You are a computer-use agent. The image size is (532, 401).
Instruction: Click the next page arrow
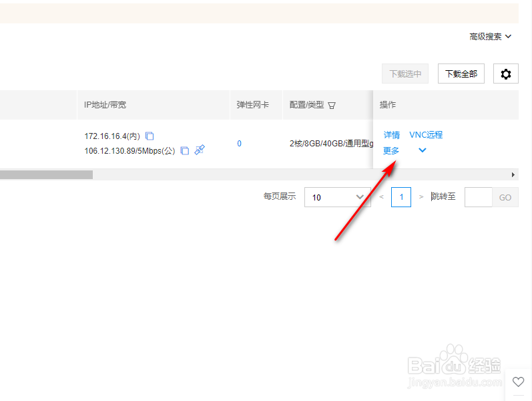(x=421, y=196)
